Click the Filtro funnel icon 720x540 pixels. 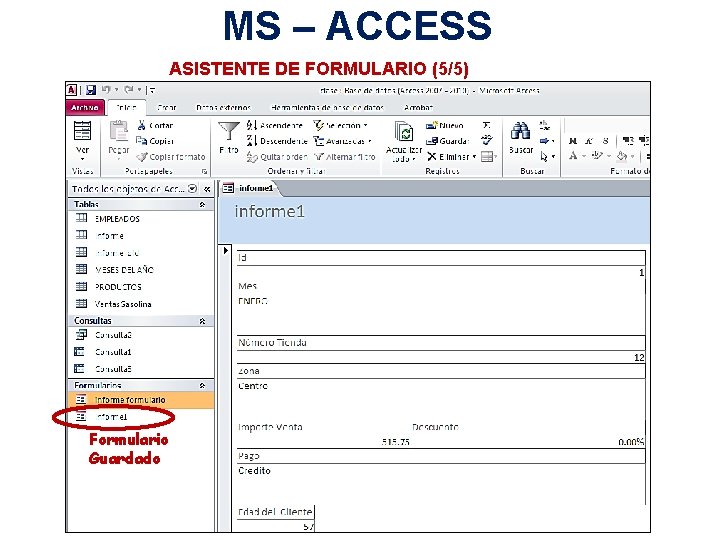[228, 132]
